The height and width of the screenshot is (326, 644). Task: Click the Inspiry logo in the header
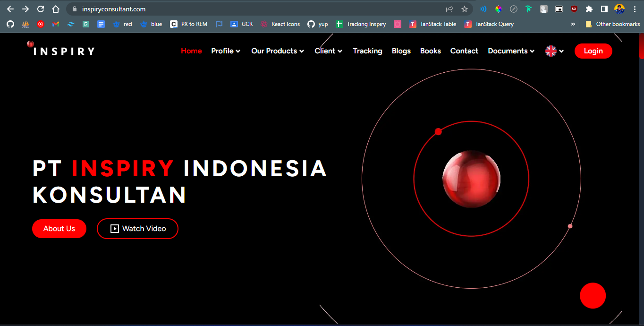tap(61, 50)
